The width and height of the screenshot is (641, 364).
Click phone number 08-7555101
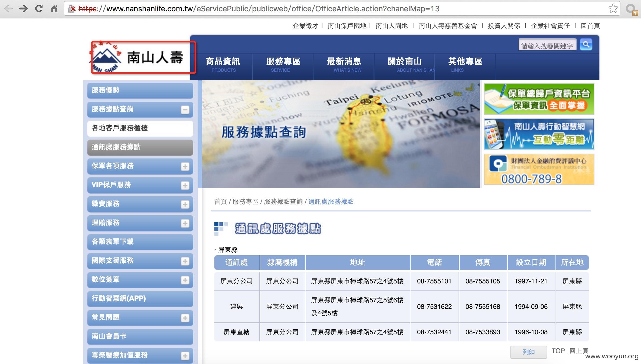[434, 281]
